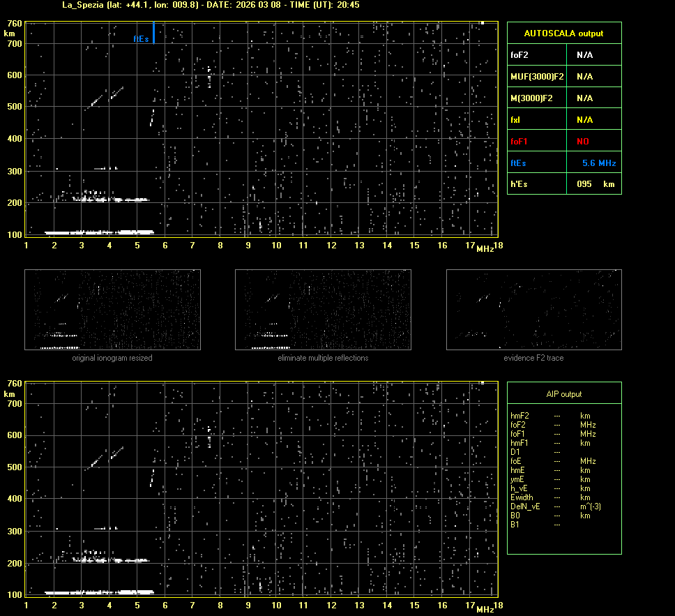Click the AIP output header
The height and width of the screenshot is (616, 675).
click(563, 394)
